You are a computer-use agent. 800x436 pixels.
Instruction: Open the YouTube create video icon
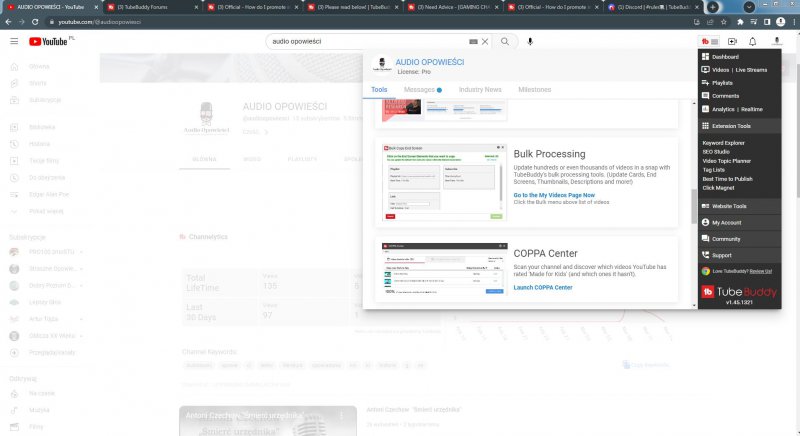pyautogui.click(x=732, y=41)
